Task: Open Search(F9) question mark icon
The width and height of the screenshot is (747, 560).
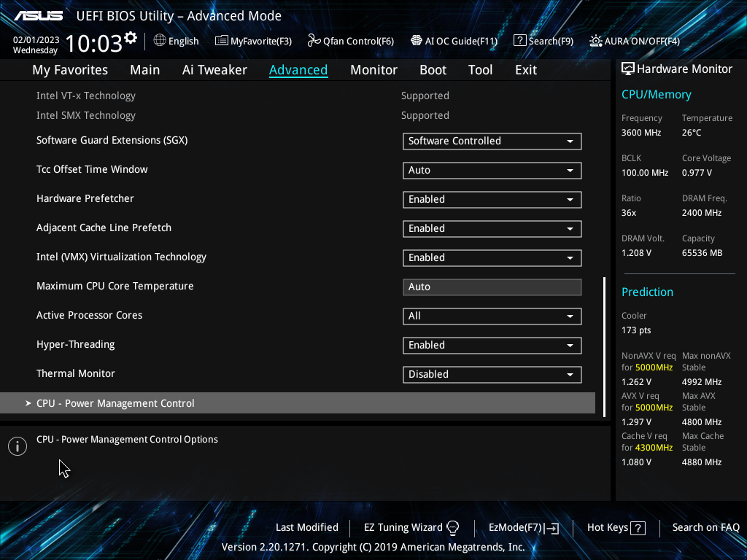Action: (519, 41)
